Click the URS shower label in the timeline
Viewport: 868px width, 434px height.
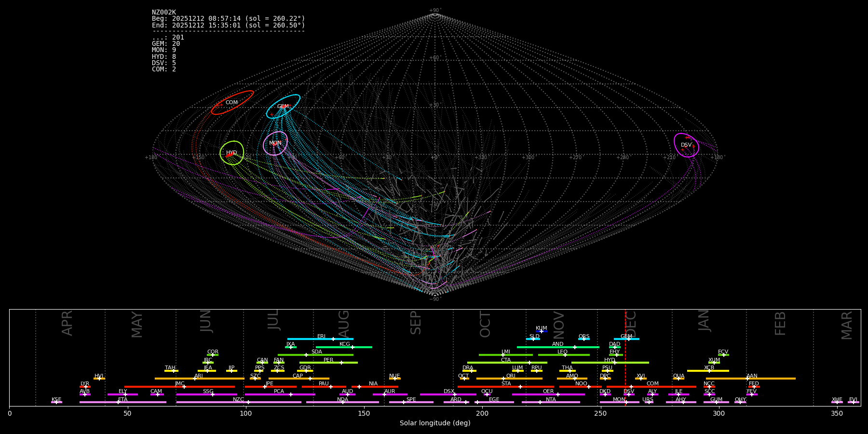(x=648, y=400)
